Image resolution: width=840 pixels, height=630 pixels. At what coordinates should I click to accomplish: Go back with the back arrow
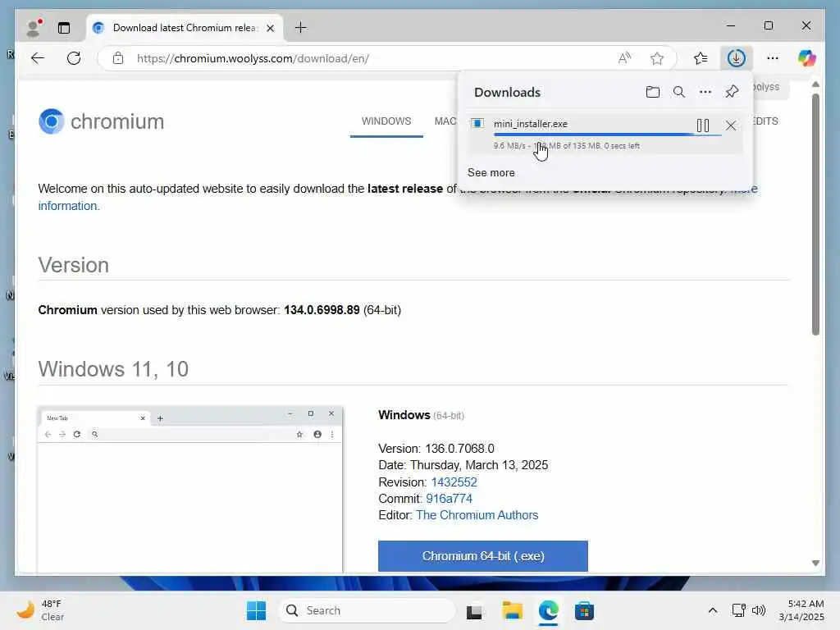coord(38,58)
